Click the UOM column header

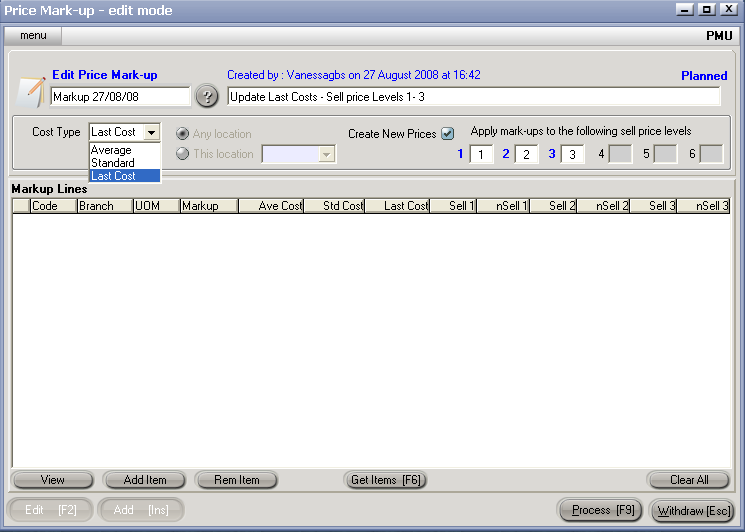tap(157, 206)
